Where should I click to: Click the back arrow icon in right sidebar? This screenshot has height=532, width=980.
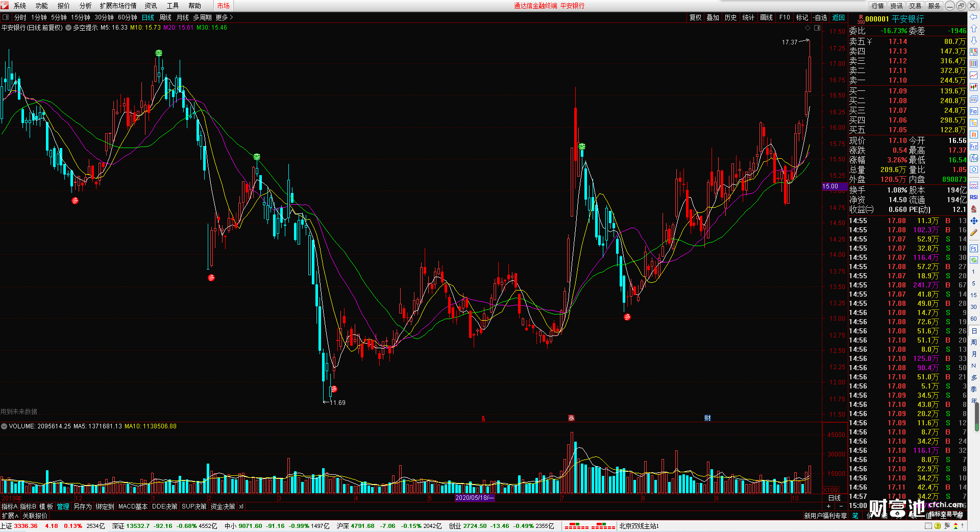click(974, 17)
